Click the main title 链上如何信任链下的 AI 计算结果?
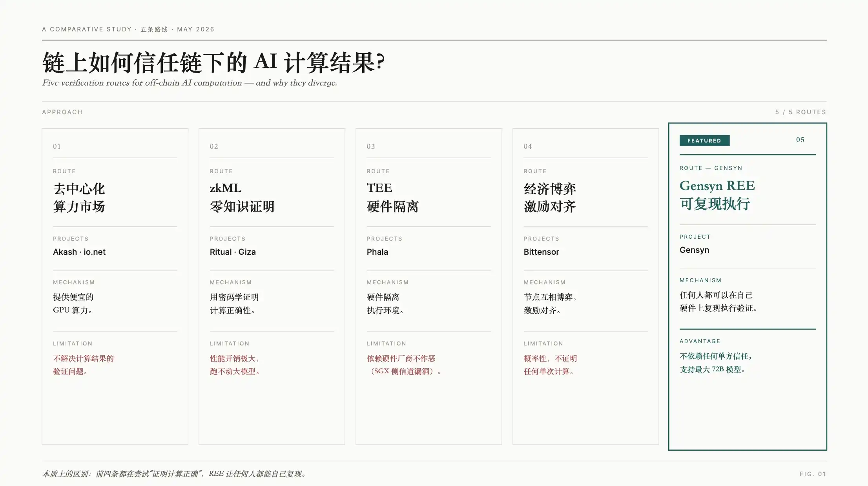The width and height of the screenshot is (868, 486). tap(214, 63)
